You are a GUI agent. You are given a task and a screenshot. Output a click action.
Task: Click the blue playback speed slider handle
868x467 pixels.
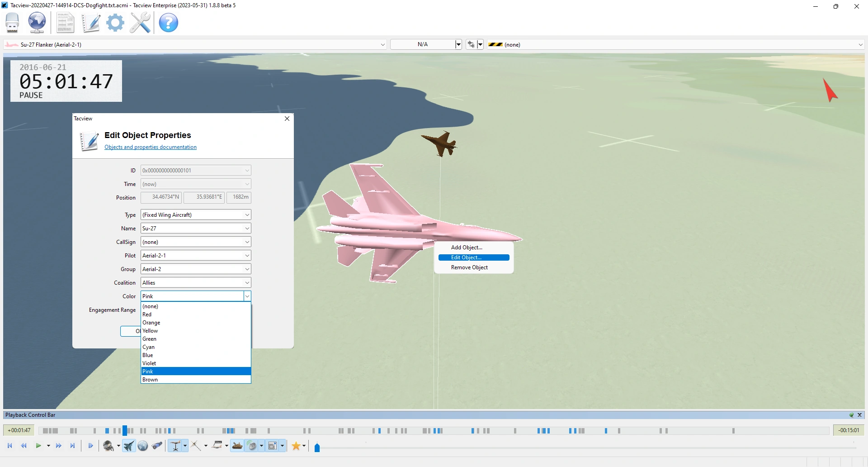[x=317, y=447]
